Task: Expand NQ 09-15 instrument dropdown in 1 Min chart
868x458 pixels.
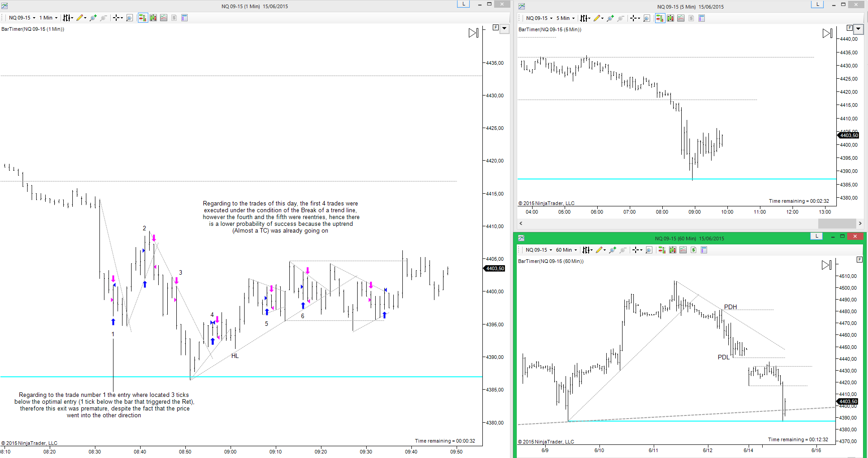Action: [22, 18]
